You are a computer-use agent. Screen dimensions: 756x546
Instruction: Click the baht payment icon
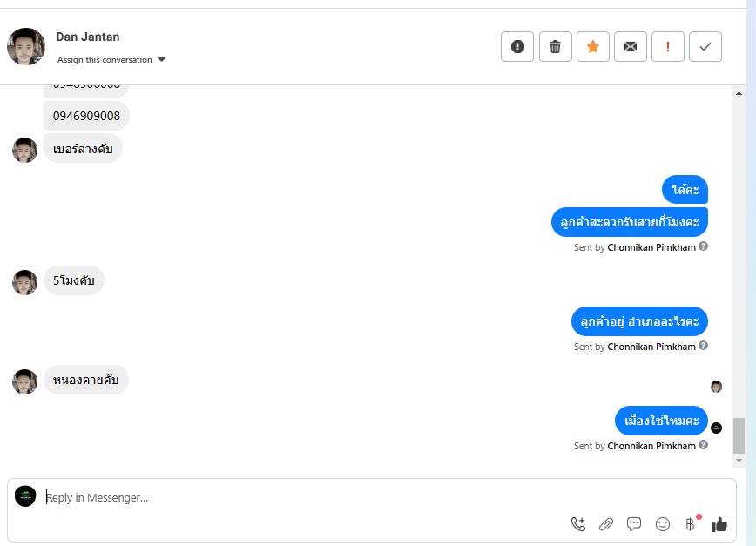[691, 524]
